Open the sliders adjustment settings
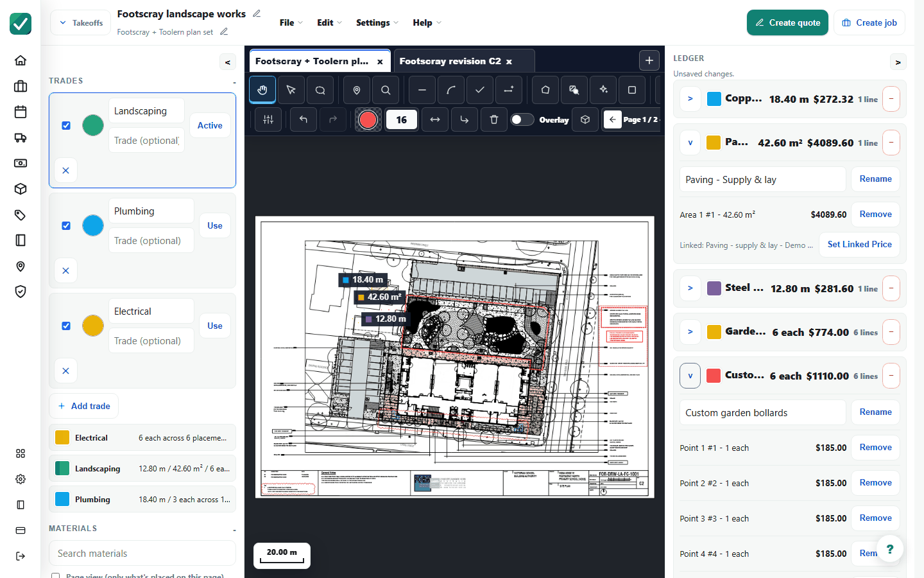The width and height of the screenshot is (924, 578). point(268,119)
